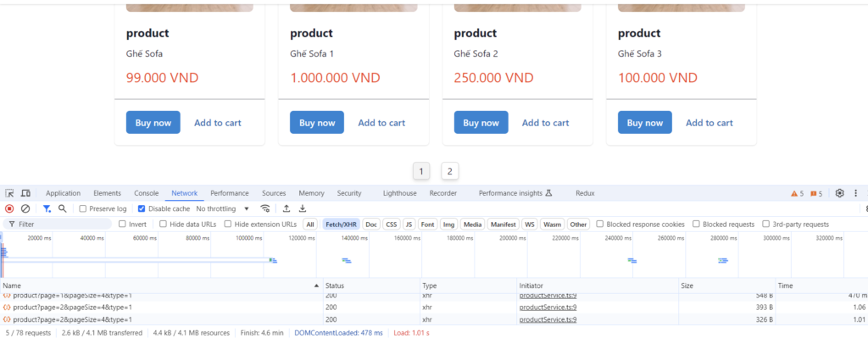
Task: Add Ghế Sofa 3 to cart
Action: coord(709,123)
